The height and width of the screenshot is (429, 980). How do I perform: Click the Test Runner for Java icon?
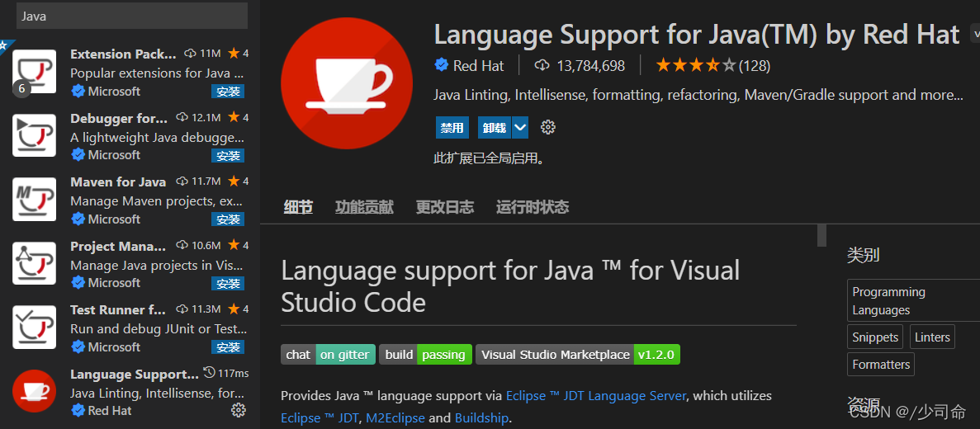35,328
